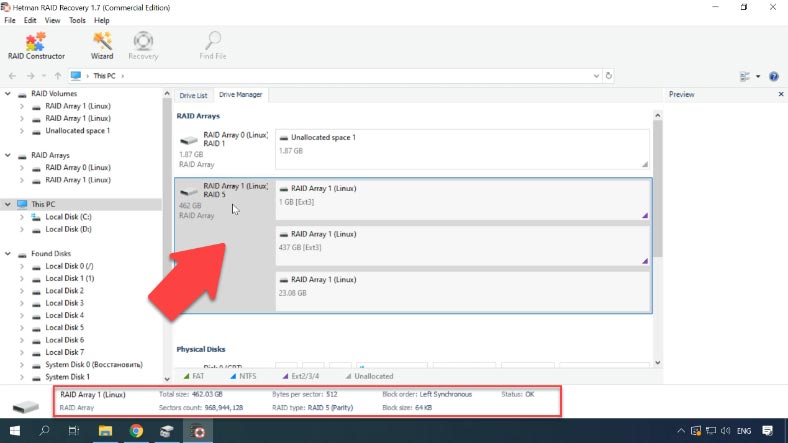Image resolution: width=788 pixels, height=443 pixels.
Task: Select Local Disk 3 in tree
Action: [64, 303]
